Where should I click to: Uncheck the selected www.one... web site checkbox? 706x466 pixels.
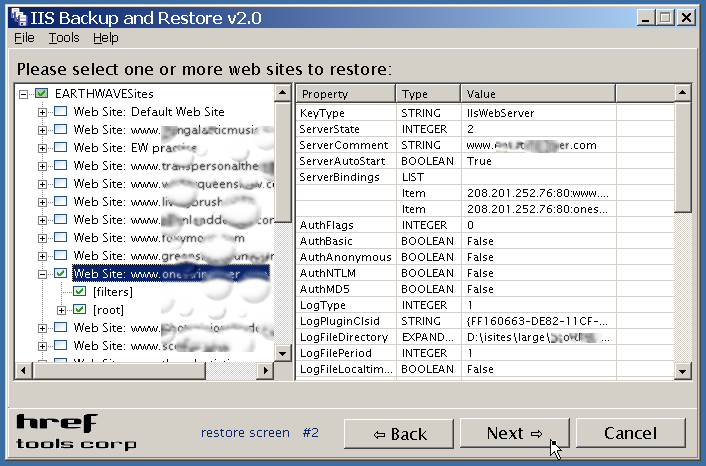pyautogui.click(x=61, y=273)
